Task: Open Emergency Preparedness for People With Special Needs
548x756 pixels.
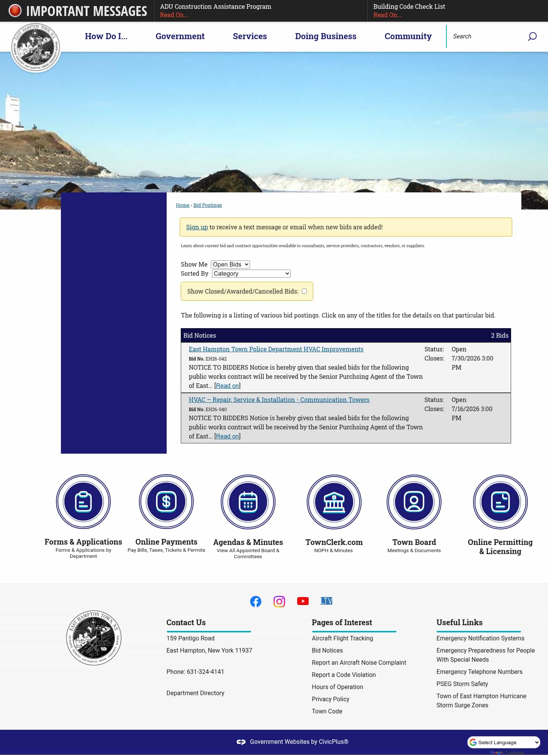Action: point(486,655)
